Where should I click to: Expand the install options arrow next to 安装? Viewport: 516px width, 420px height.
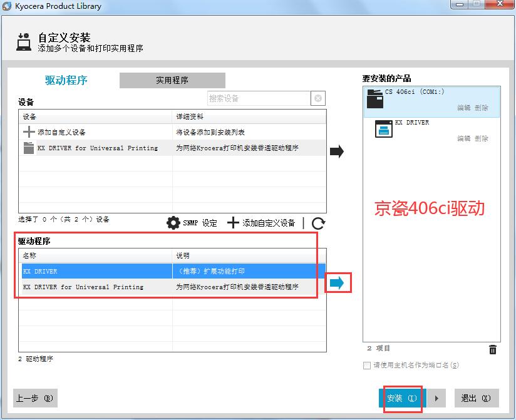coord(436,398)
